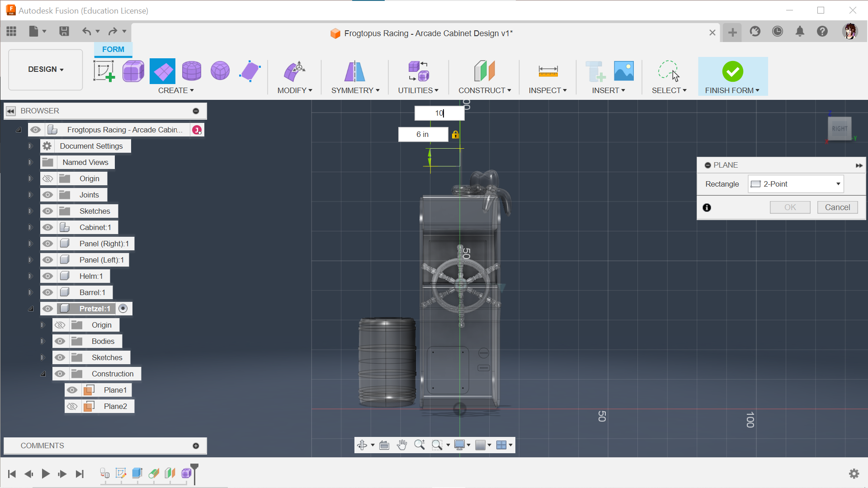Click the width input field showing 10
This screenshot has height=488, width=868.
pos(439,113)
